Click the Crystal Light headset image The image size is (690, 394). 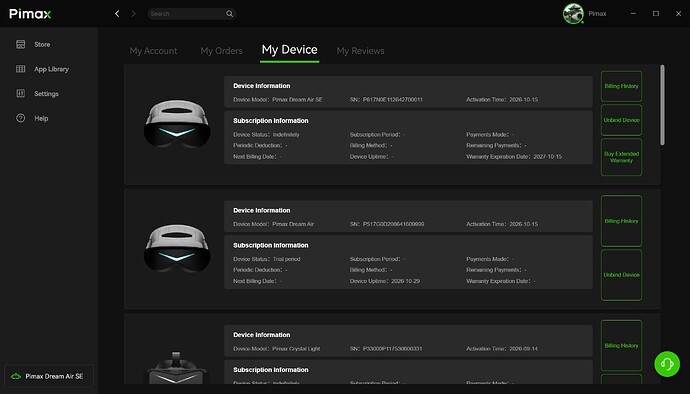pos(176,368)
